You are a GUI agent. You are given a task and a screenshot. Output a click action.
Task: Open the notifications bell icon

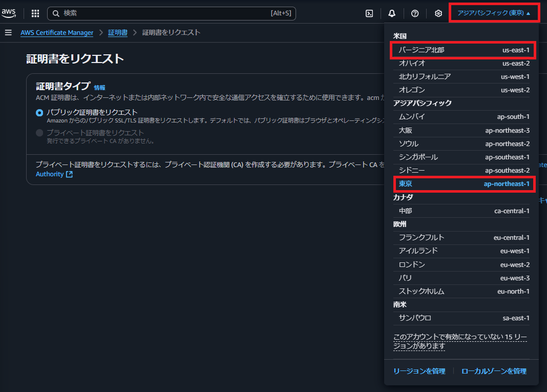[392, 13]
